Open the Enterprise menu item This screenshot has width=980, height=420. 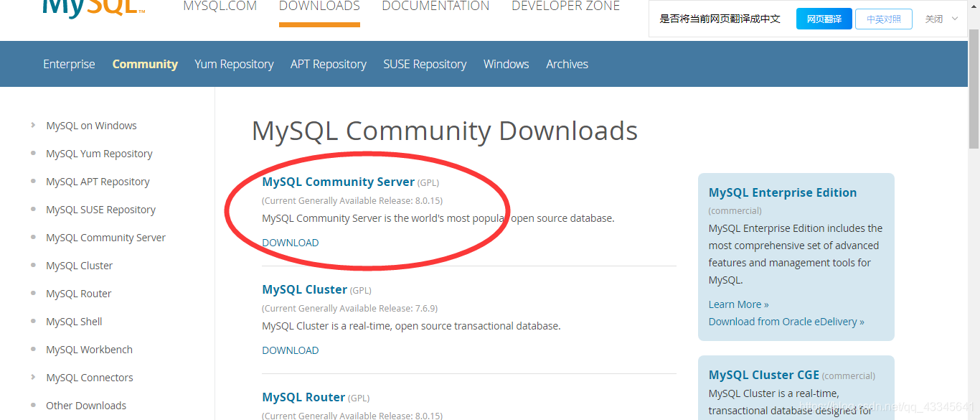(x=69, y=64)
